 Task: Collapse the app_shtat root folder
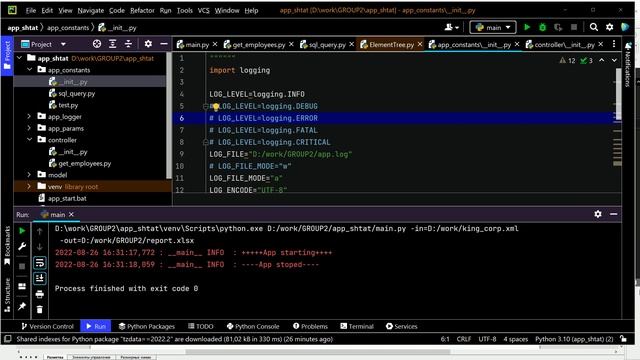pyautogui.click(x=19, y=58)
